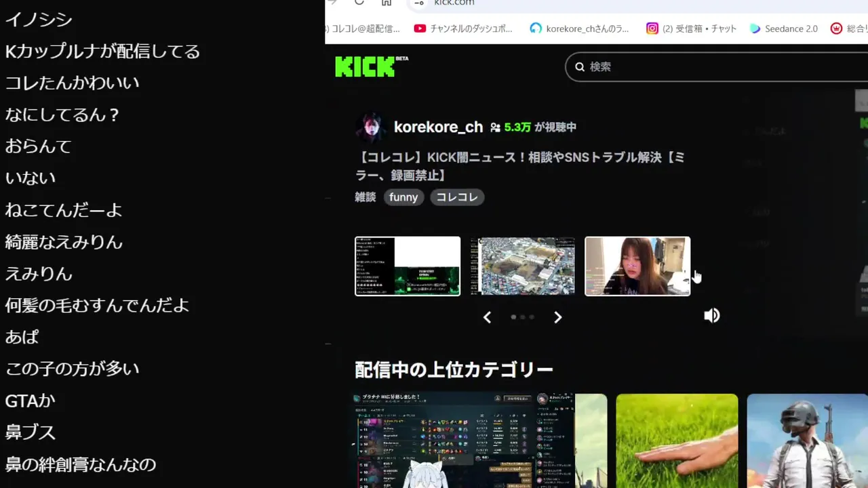
Task: Select the funny tag
Action: click(403, 197)
